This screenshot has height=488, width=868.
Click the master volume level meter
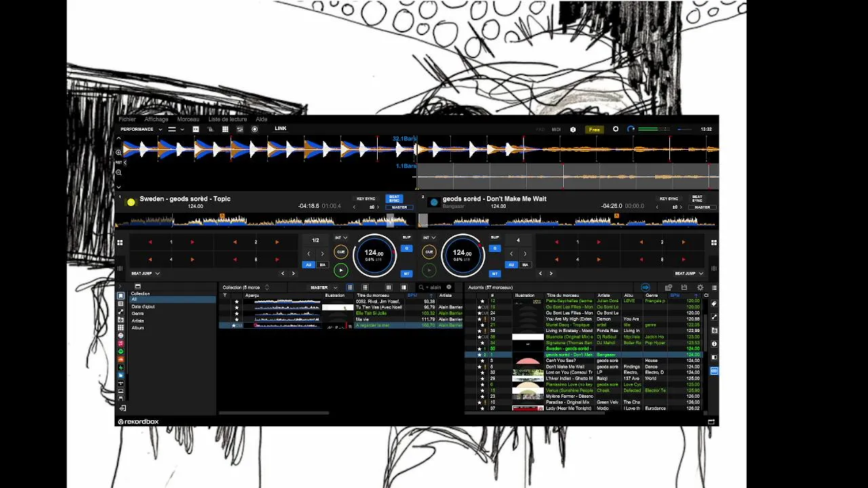click(652, 129)
